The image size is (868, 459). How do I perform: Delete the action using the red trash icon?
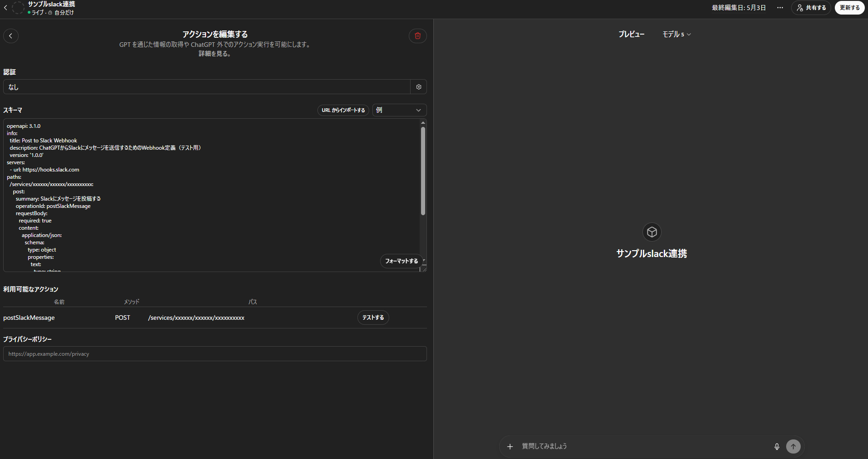[x=418, y=36]
